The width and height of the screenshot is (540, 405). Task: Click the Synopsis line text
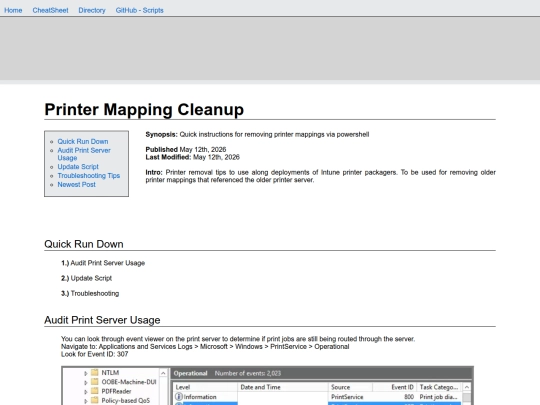257,134
